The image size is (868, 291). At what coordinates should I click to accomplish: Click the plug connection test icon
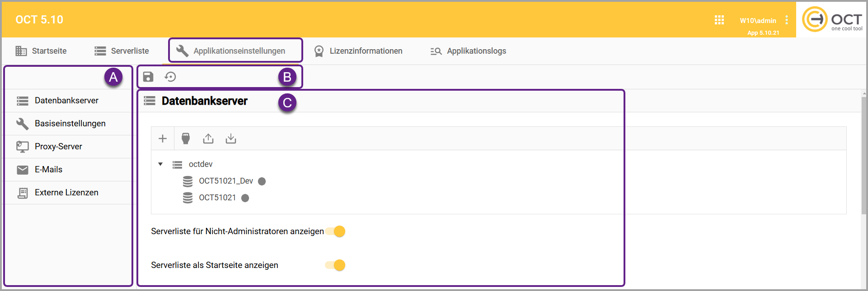[186, 139]
